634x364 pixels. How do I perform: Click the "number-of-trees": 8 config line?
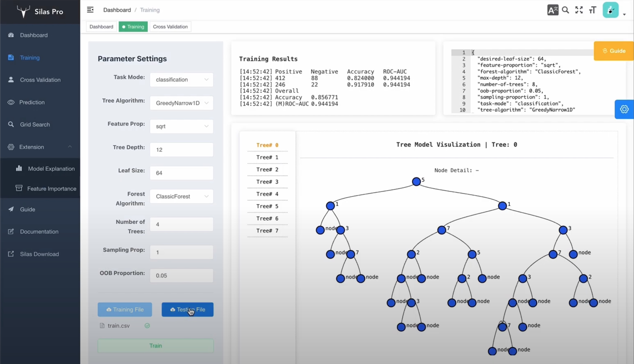(x=507, y=84)
